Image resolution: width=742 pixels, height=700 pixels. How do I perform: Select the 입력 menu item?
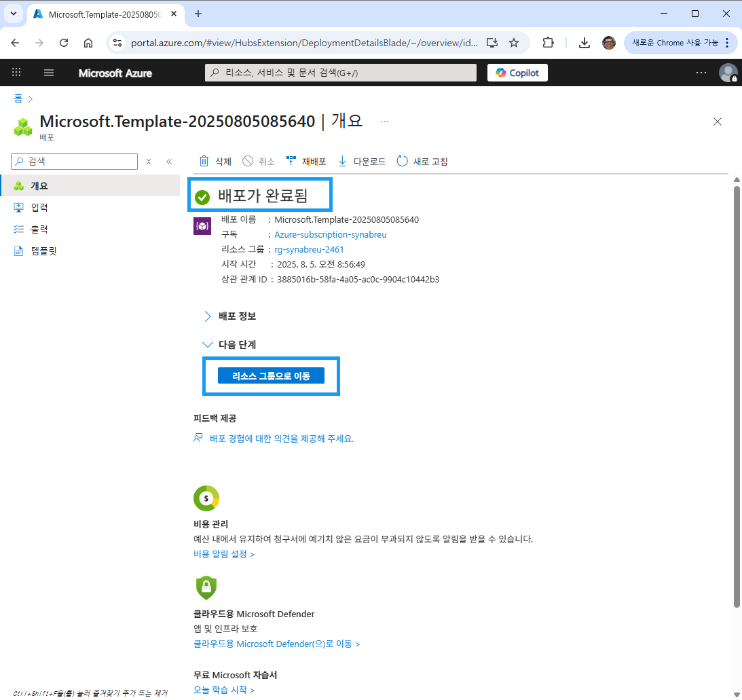(x=90, y=207)
